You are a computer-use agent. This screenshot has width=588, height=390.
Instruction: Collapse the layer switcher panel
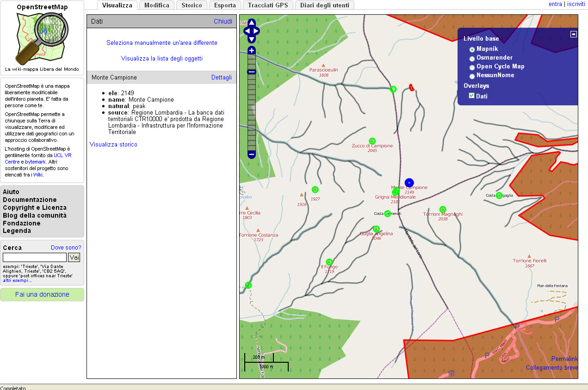[574, 34]
